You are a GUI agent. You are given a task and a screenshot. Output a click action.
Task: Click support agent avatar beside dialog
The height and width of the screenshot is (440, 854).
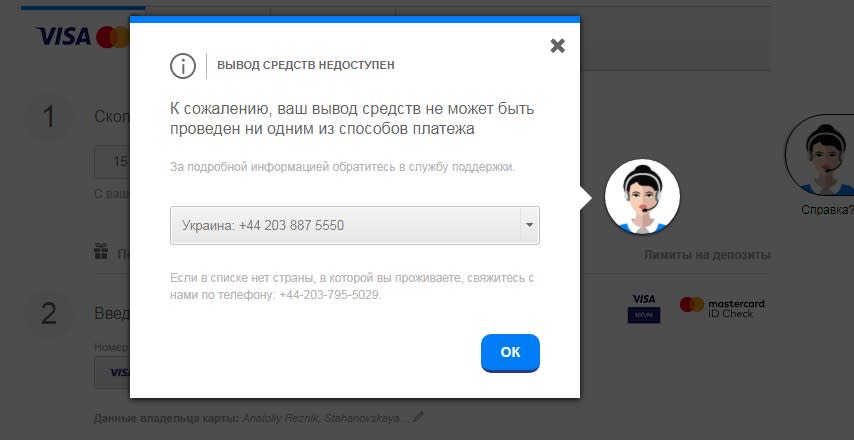pyautogui.click(x=642, y=197)
